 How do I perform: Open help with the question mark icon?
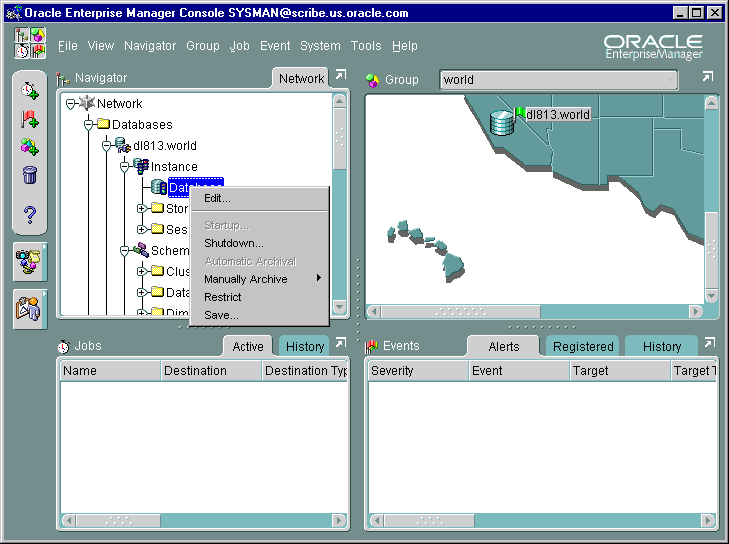[x=30, y=214]
